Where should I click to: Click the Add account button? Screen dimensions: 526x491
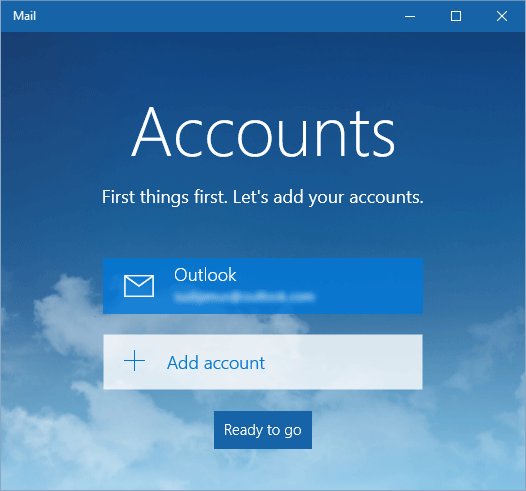point(263,362)
